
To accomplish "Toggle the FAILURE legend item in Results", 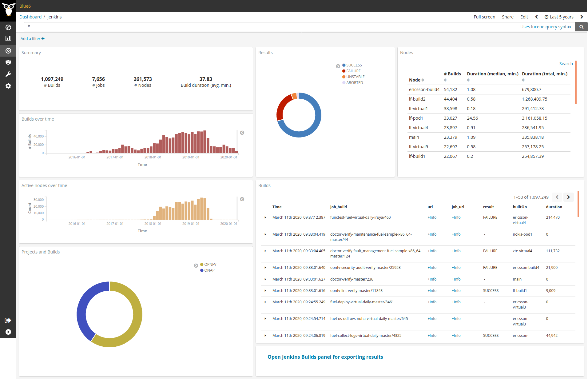I will pyautogui.click(x=353, y=71).
